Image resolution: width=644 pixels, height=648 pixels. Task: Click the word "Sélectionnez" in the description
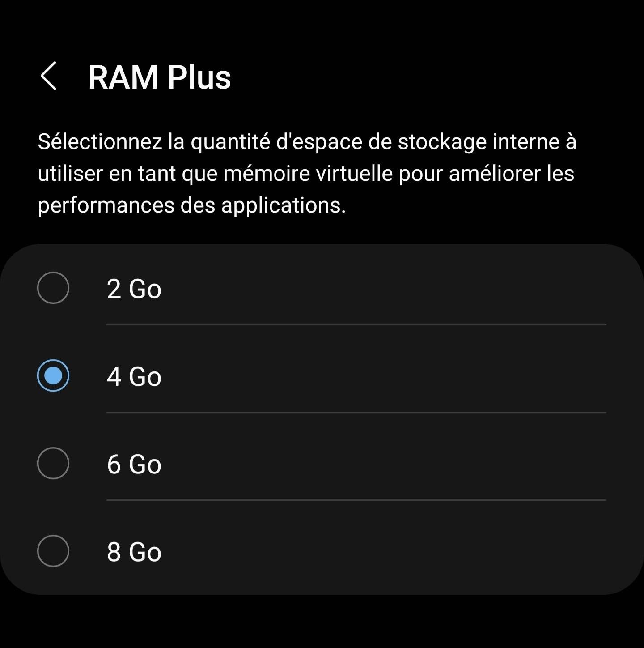tap(100, 142)
